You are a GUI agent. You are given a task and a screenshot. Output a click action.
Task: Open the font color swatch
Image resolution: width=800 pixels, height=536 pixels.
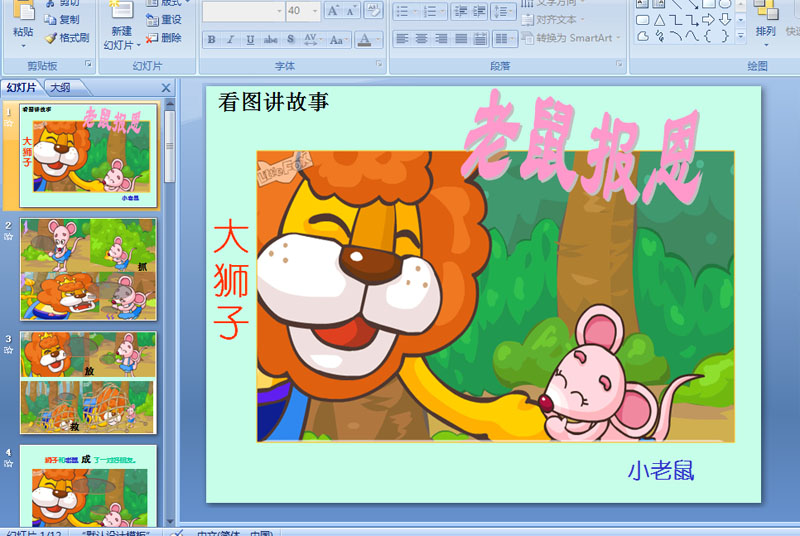364,39
